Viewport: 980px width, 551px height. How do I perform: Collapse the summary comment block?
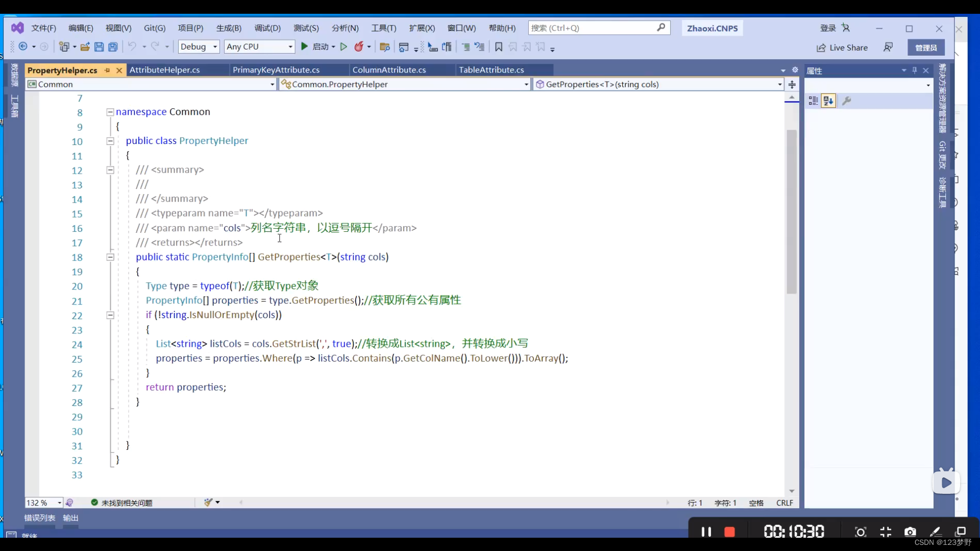click(110, 170)
